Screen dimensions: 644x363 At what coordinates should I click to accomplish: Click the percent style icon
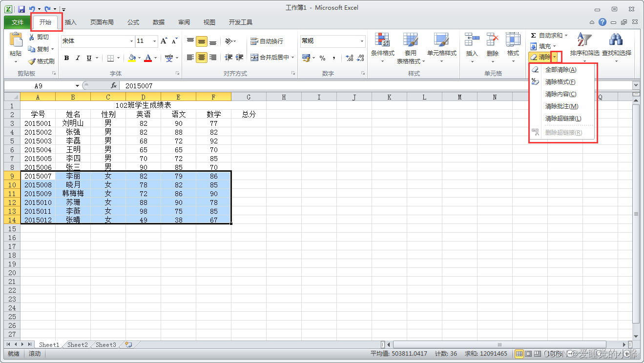(x=322, y=58)
